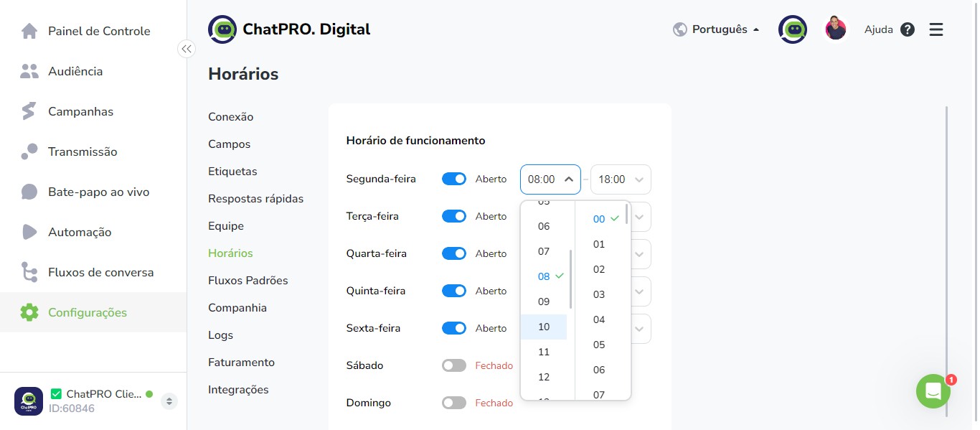
Task: Click the Fluxos de conversa branch icon
Action: [29, 272]
